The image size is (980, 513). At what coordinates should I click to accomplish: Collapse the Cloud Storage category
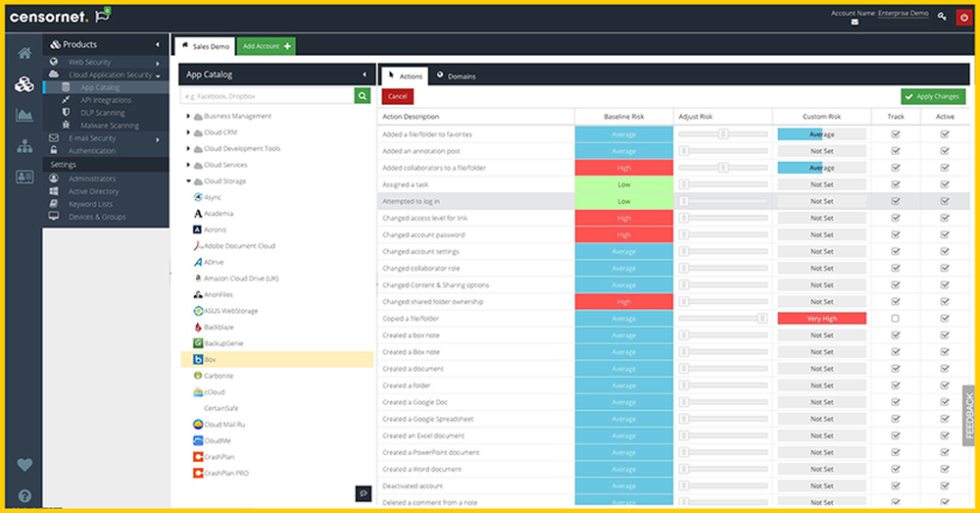point(188,180)
